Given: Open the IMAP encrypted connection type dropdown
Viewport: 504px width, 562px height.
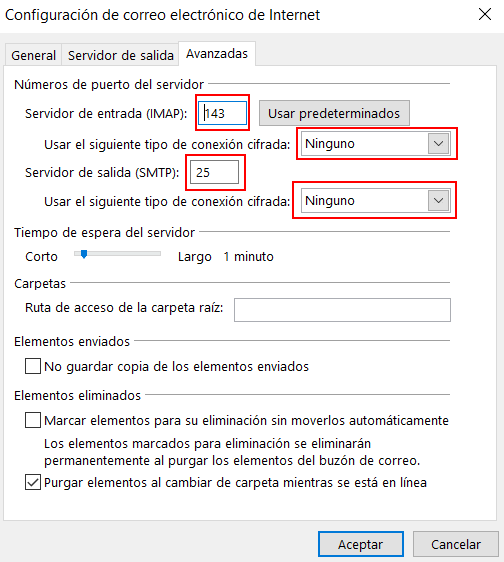Looking at the screenshot, I should click(x=376, y=143).
